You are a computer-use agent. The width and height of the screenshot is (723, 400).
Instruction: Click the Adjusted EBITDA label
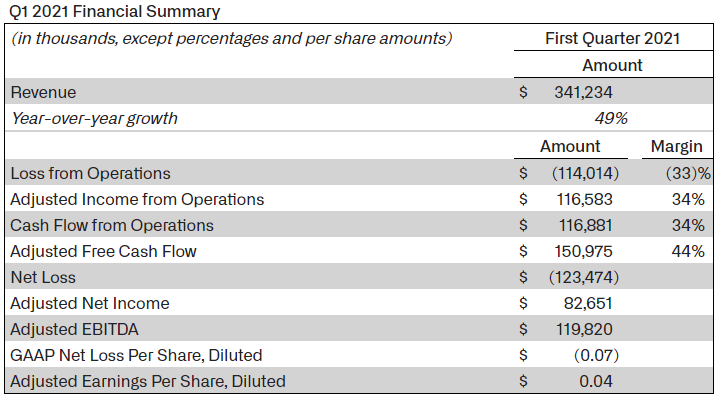click(74, 329)
